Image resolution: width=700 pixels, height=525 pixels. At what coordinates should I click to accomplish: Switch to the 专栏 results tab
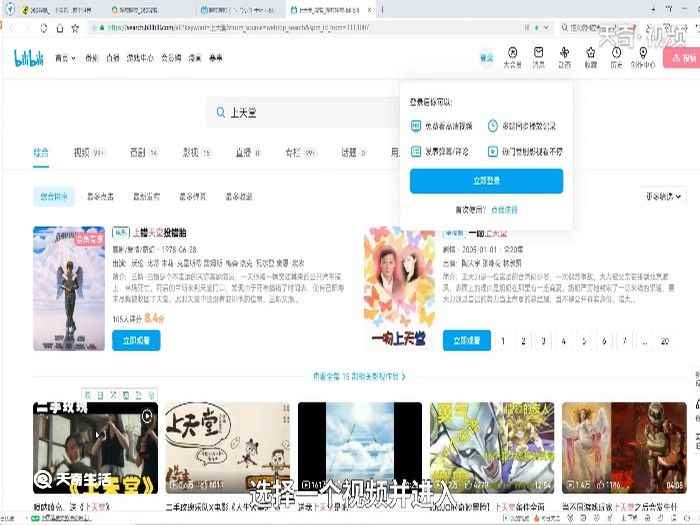click(300, 153)
